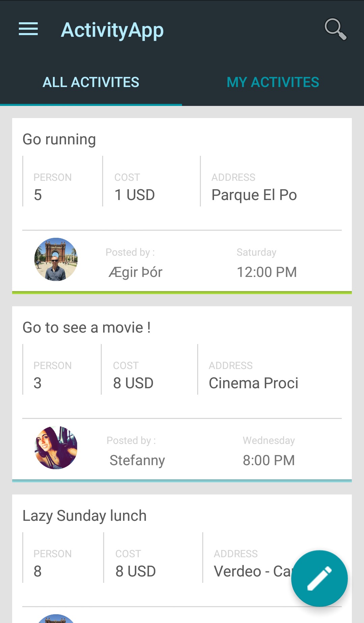364x623 pixels.
Task: Tap the ActivityApp title text
Action: (x=112, y=30)
